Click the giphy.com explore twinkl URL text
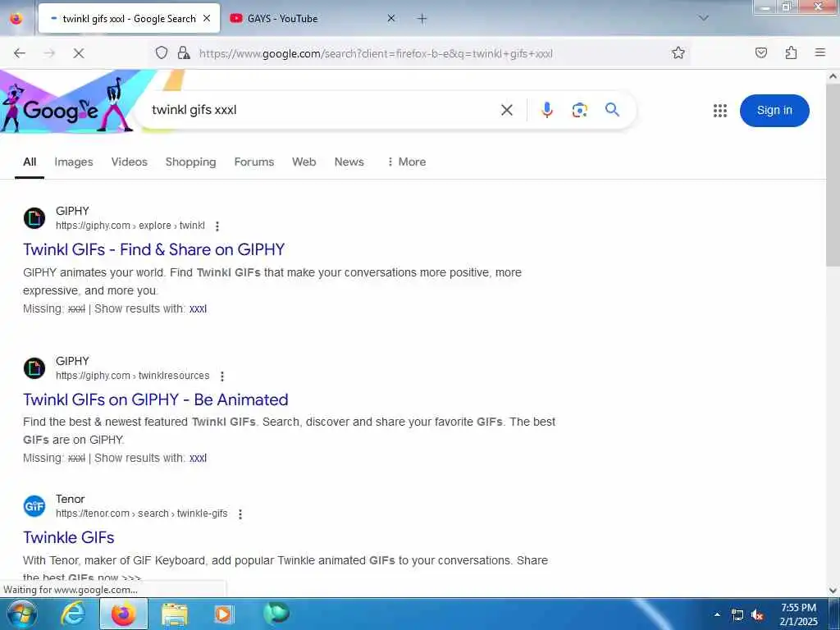 [x=130, y=226]
